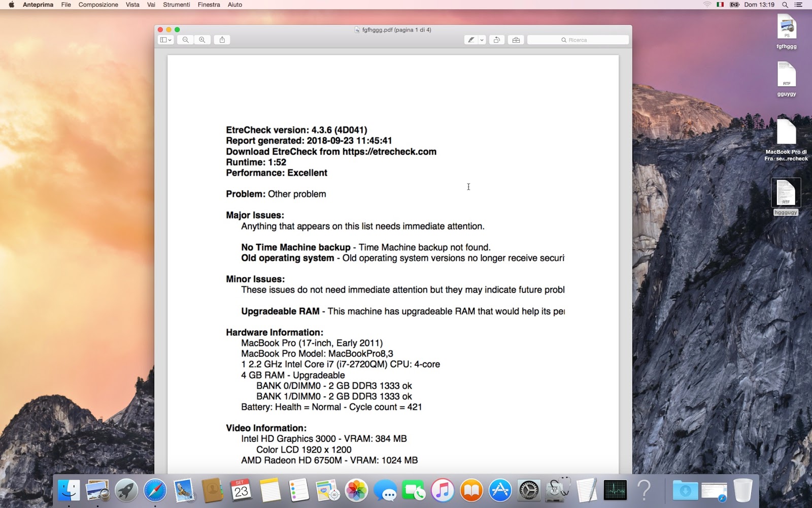Zoom in on the PDF page
812x508 pixels.
pos(202,40)
